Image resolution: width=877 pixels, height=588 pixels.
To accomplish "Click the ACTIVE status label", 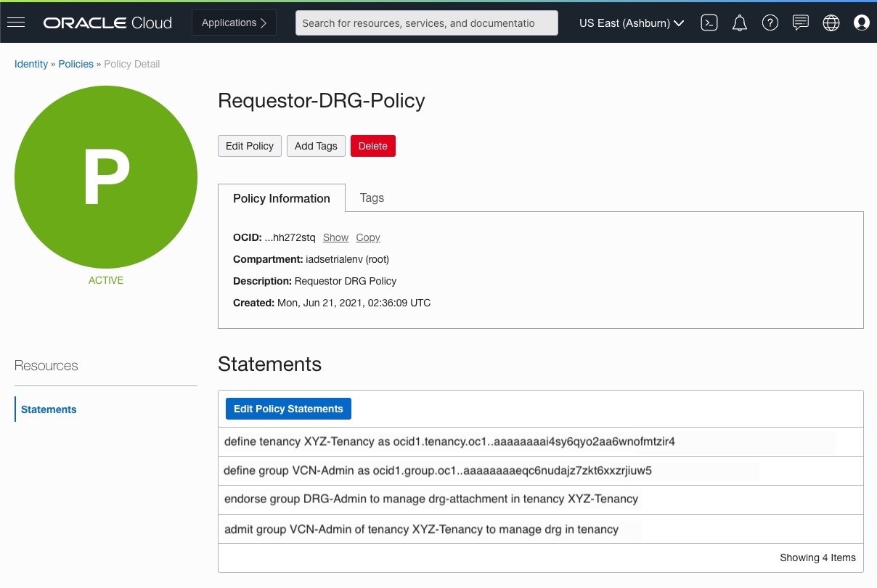I will click(106, 280).
